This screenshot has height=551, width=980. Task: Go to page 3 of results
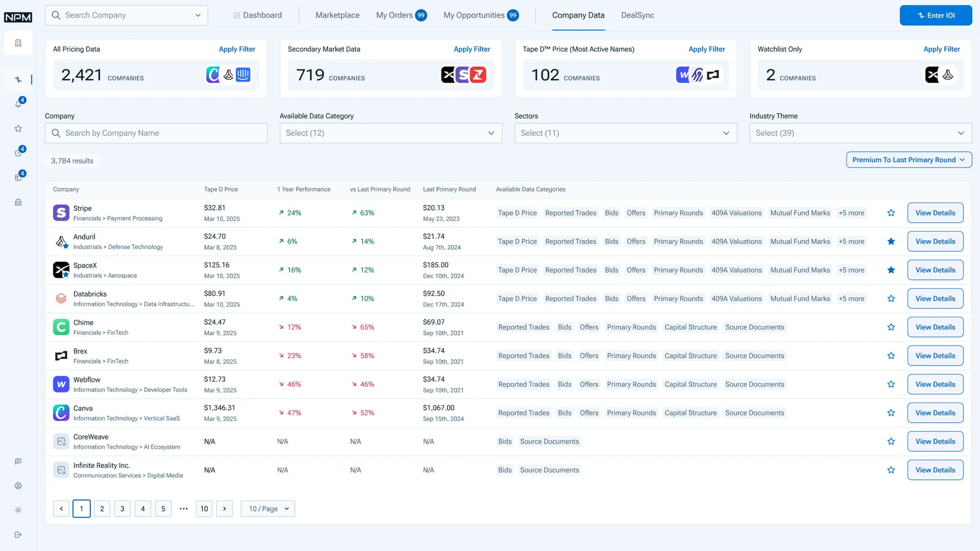pos(122,509)
